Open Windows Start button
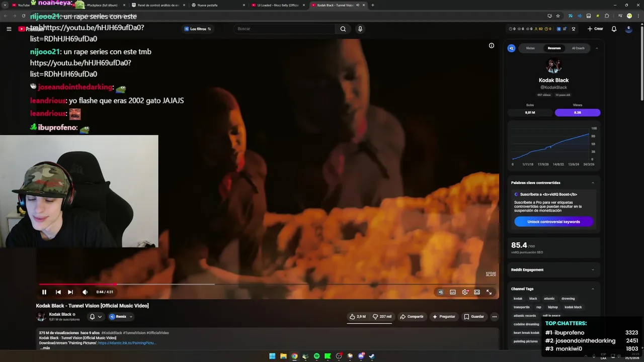The image size is (644, 362). point(272,356)
